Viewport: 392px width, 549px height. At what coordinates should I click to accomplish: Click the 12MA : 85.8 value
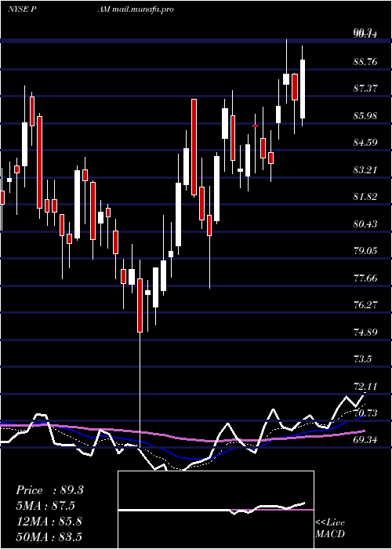tap(49, 522)
